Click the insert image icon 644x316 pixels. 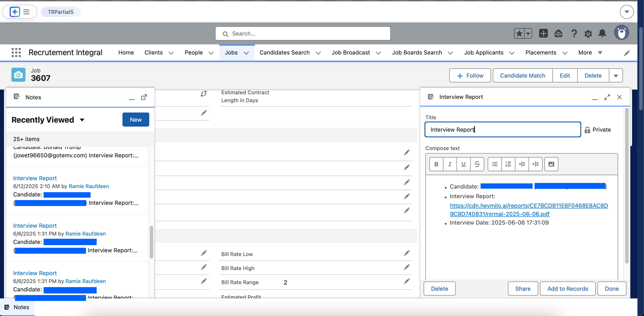(x=551, y=164)
